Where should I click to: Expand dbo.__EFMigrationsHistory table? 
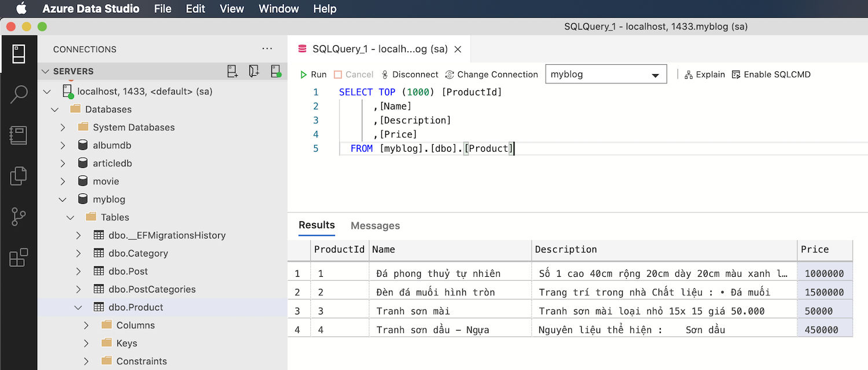pos(79,235)
